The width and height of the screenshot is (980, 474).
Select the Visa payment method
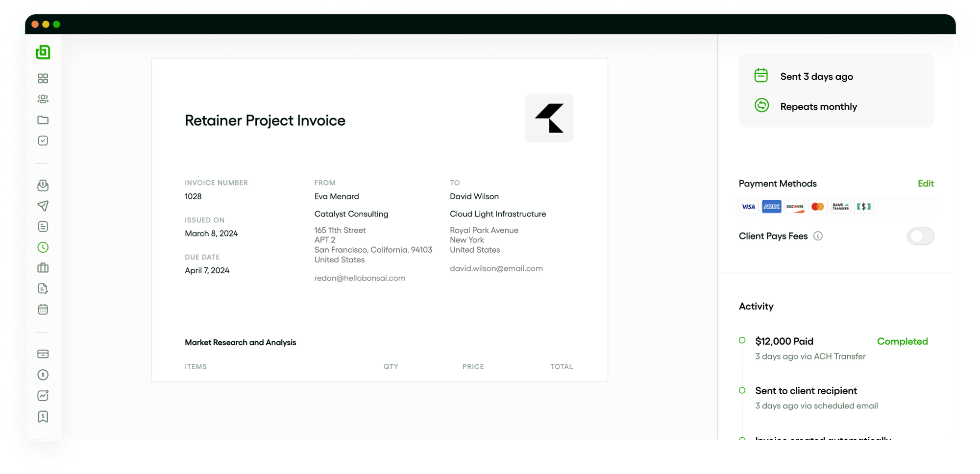click(x=748, y=207)
